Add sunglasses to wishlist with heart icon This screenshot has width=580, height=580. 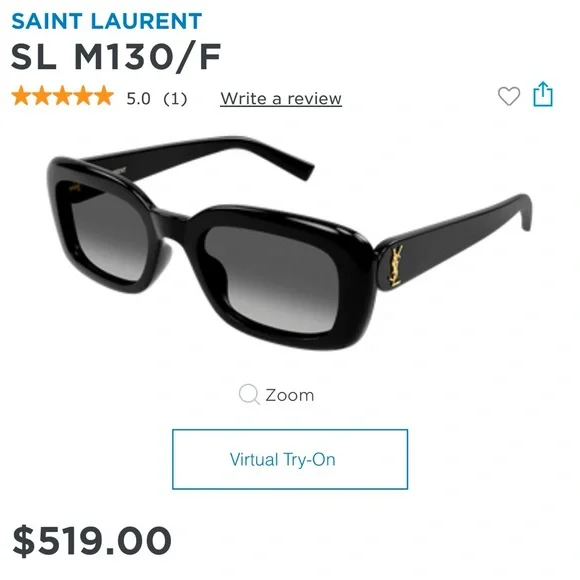coord(509,96)
